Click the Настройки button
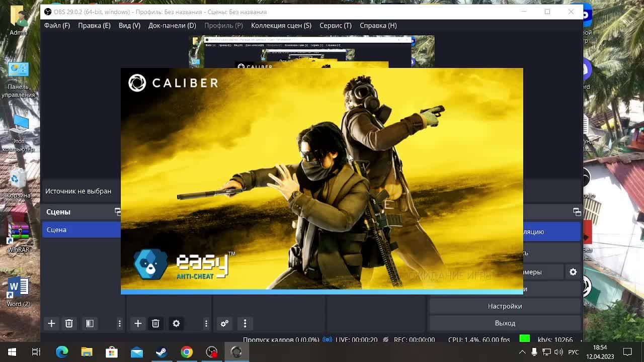Screen dimensions: 644x362 [x=505, y=306]
